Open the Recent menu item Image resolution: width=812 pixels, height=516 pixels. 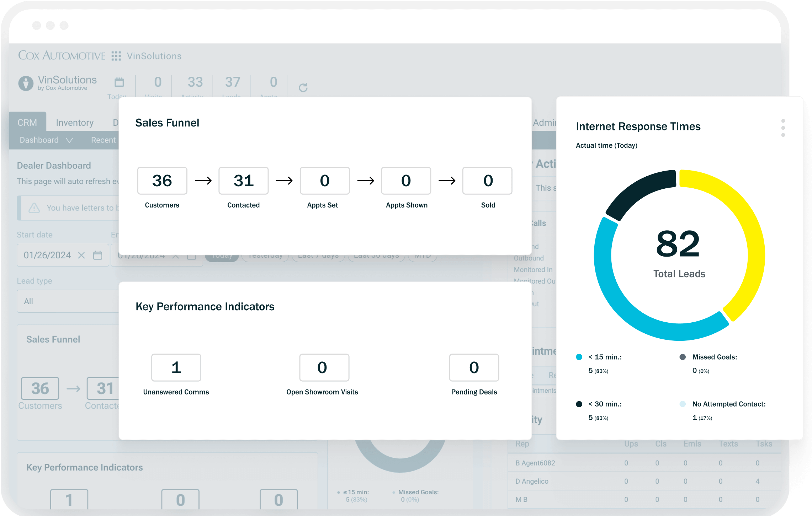(103, 140)
